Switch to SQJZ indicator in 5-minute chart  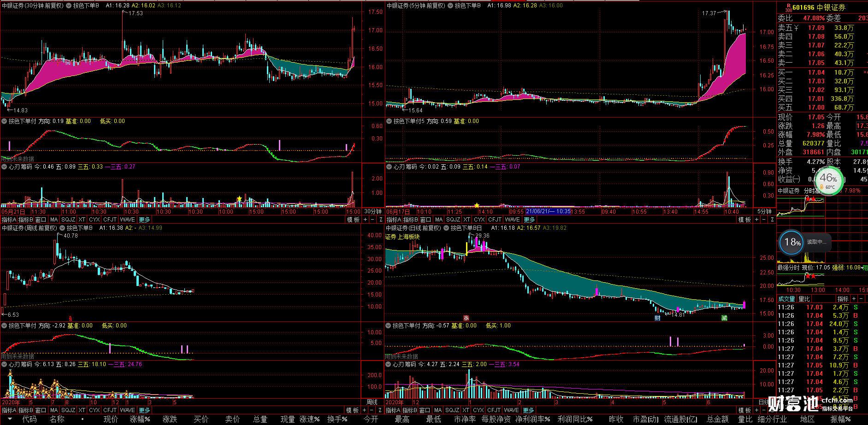pyautogui.click(x=453, y=220)
